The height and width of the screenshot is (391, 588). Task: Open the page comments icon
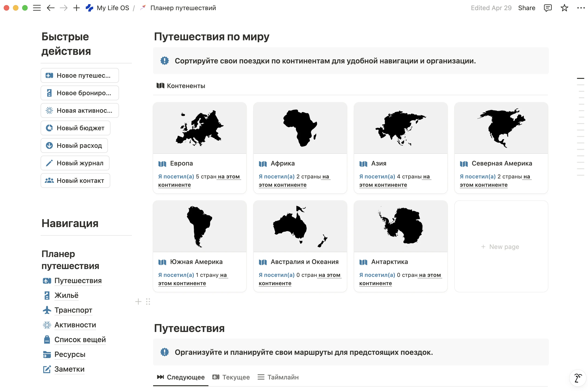tap(547, 8)
